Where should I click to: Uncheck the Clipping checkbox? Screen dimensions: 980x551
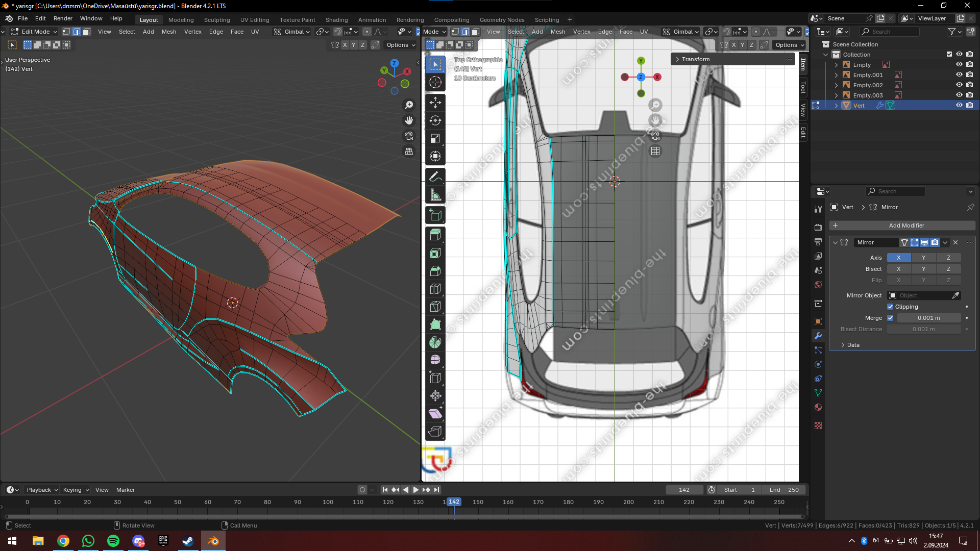[890, 307]
